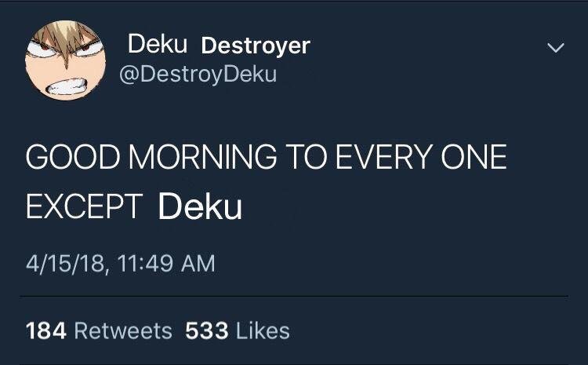
Task: Click the number 533 like count
Action: tap(205, 330)
